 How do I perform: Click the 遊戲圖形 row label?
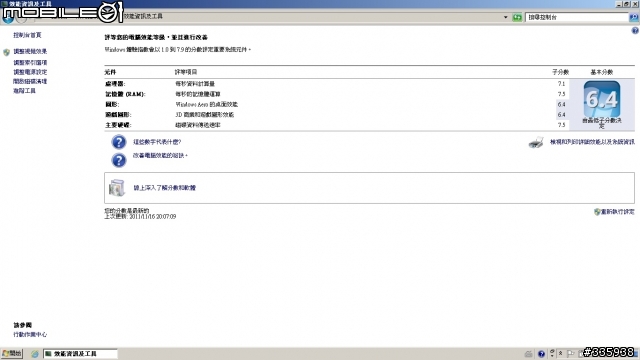click(118, 115)
